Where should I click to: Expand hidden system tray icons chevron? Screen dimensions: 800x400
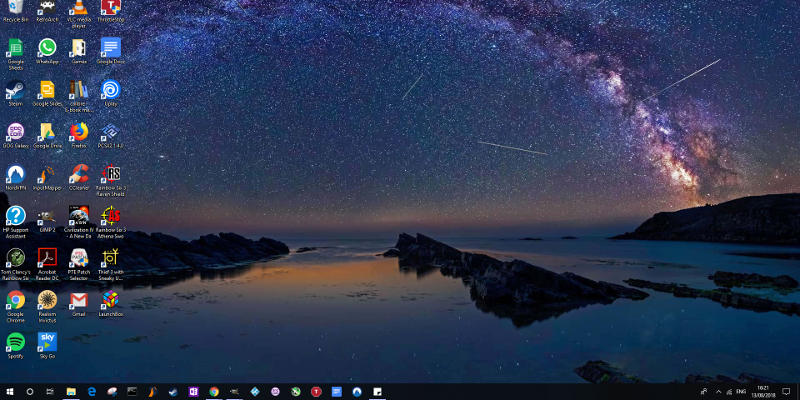click(x=718, y=392)
